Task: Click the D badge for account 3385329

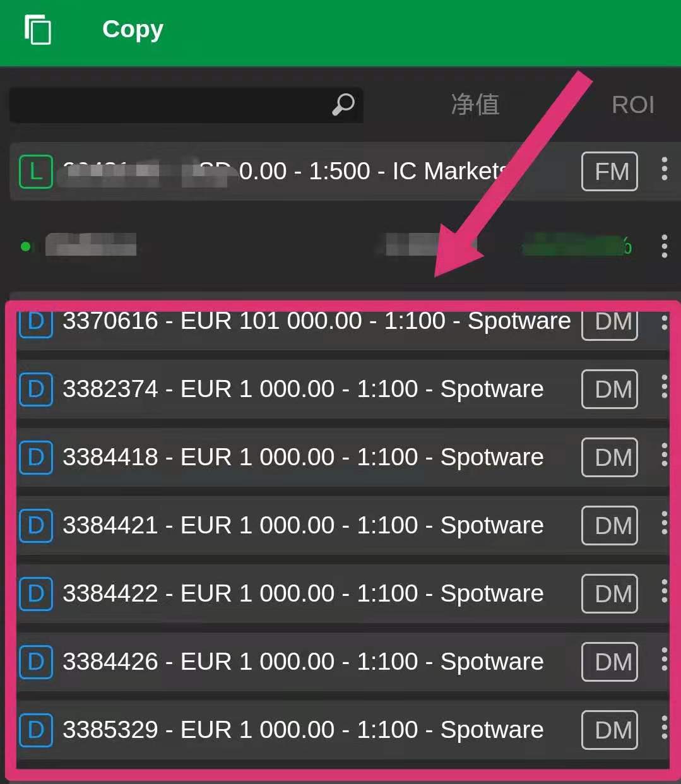Action: point(36,730)
